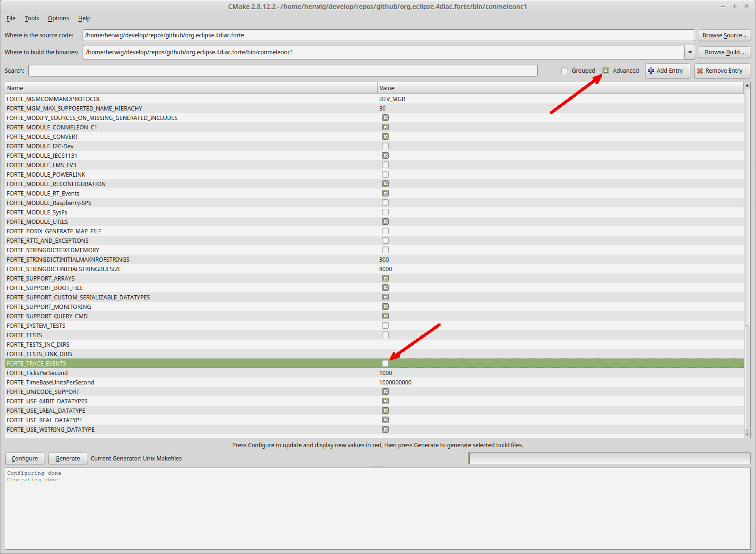Toggle FORTE_MODULE_IEC61131 checkbox
This screenshot has height=554, width=756.
(385, 155)
